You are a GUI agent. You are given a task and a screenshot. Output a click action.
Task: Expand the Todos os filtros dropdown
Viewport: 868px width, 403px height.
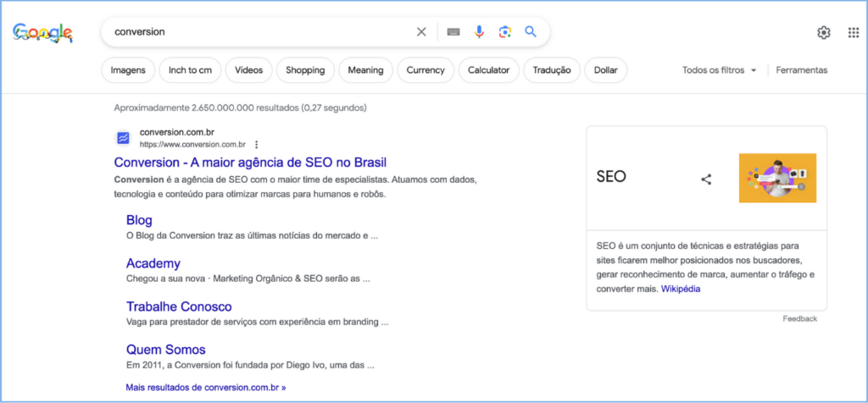[719, 70]
